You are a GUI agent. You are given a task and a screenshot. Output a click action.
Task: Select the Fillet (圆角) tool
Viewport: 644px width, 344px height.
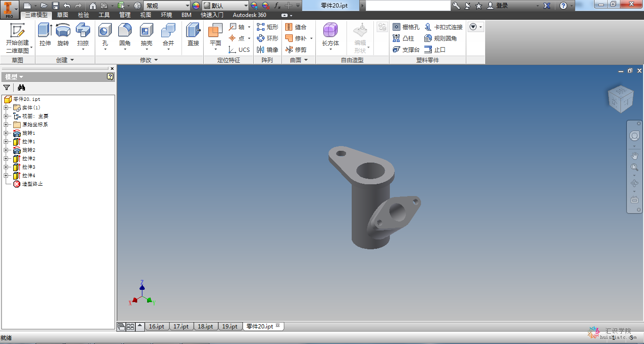point(125,37)
